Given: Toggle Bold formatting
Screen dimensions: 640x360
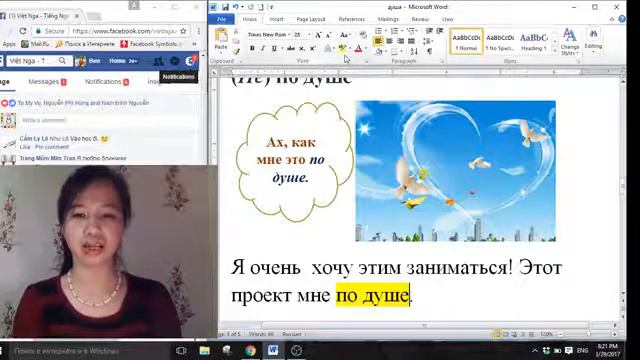Looking at the screenshot, I should [252, 49].
